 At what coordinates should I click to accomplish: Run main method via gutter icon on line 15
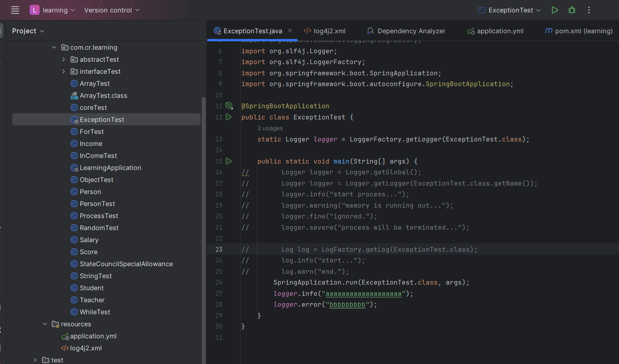click(229, 161)
